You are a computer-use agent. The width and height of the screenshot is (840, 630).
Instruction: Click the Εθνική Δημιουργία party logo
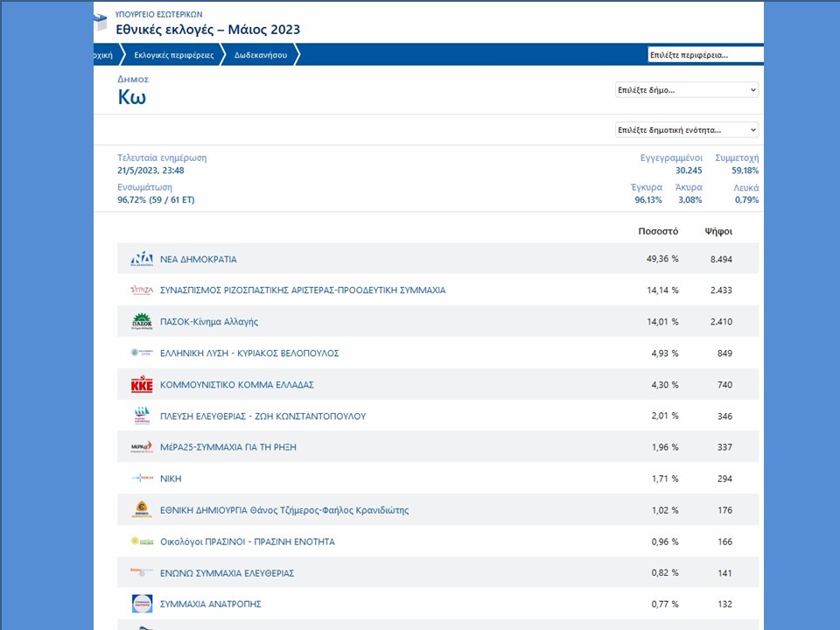pyautogui.click(x=142, y=510)
